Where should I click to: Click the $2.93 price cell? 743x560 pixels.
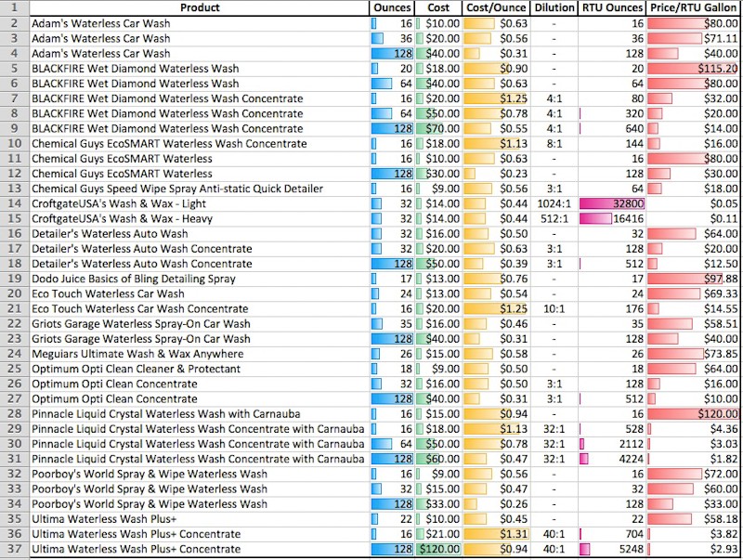693,549
